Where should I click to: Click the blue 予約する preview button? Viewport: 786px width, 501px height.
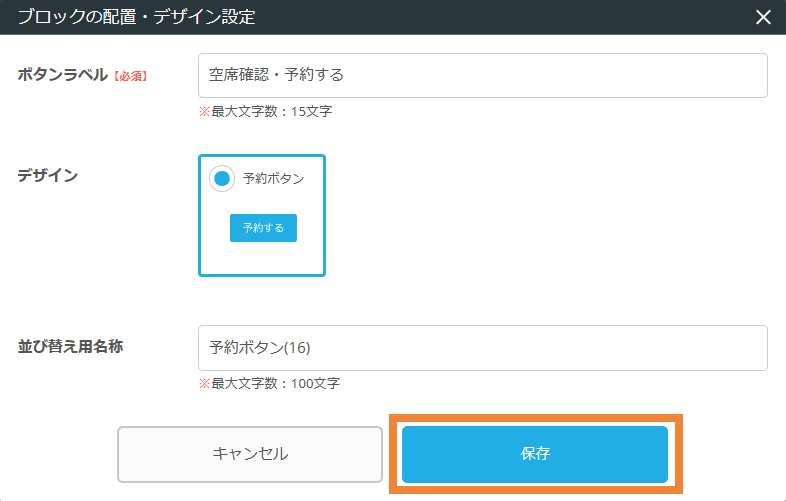[x=263, y=228]
